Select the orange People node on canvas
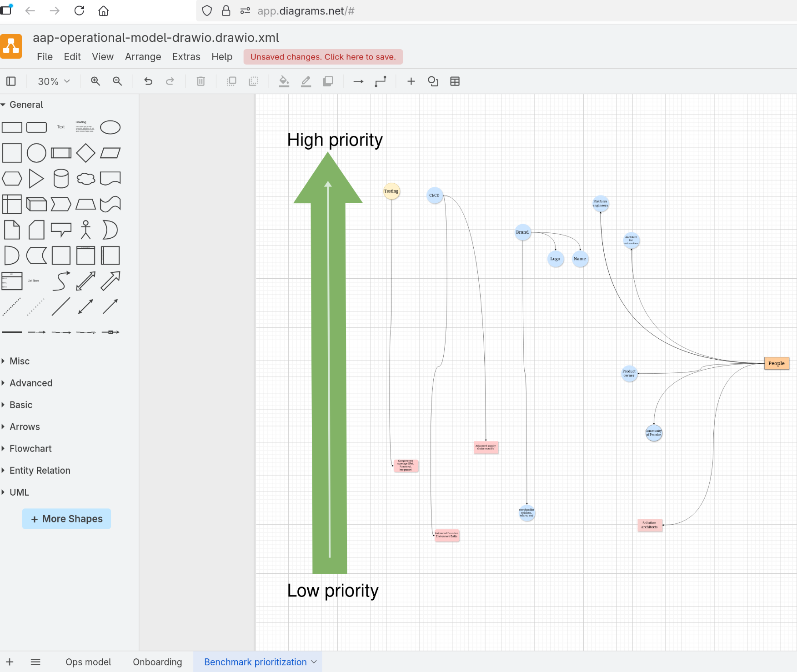797x672 pixels. (776, 363)
